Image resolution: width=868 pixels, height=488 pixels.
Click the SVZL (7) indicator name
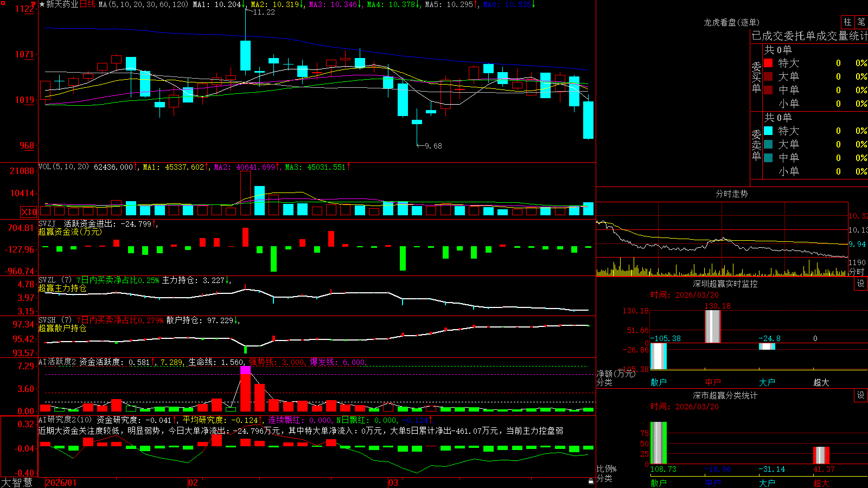point(55,280)
